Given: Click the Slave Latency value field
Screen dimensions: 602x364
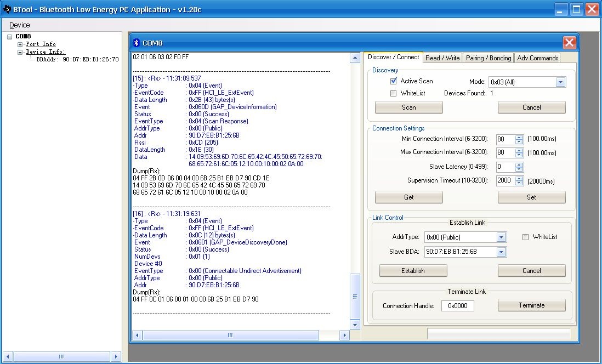Looking at the screenshot, I should [506, 167].
